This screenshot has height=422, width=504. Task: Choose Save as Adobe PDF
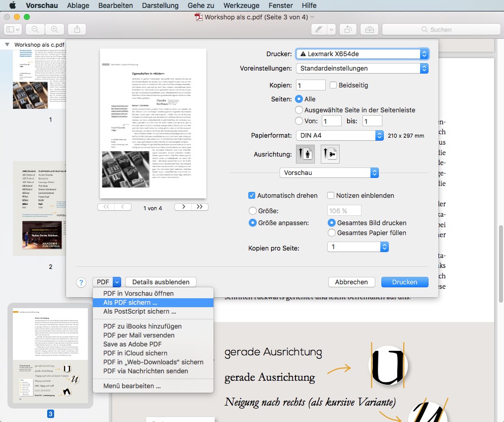coord(153,344)
